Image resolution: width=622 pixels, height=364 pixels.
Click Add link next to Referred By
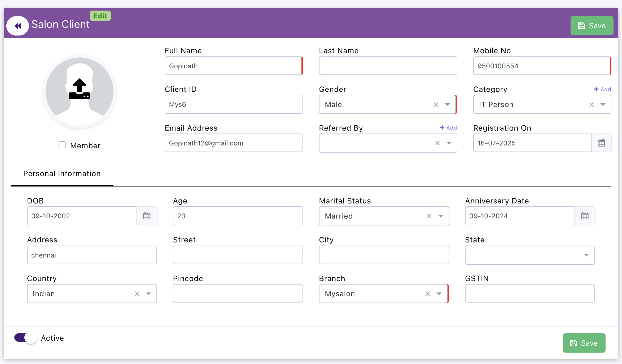448,128
